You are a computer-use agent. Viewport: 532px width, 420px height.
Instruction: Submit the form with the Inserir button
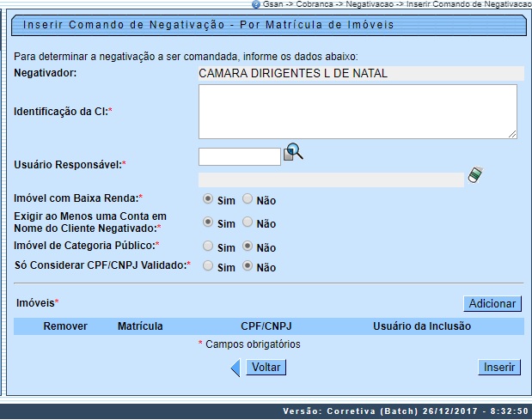coord(499,368)
